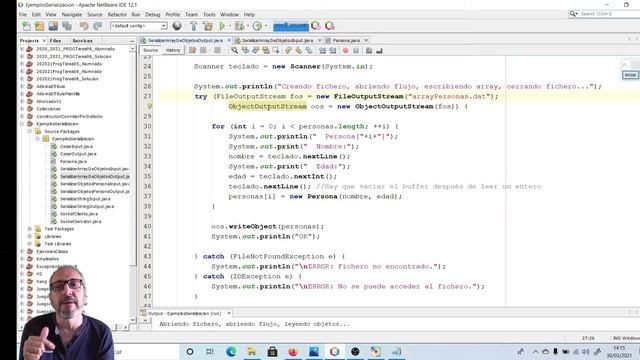
Task: Open File Explorer from the taskbar
Action: click(252, 351)
